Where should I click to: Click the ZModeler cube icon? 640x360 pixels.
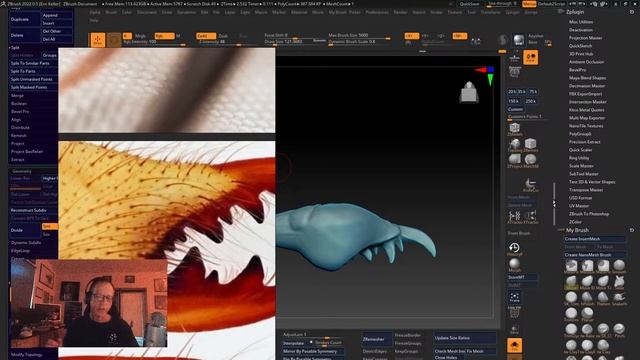(515, 129)
